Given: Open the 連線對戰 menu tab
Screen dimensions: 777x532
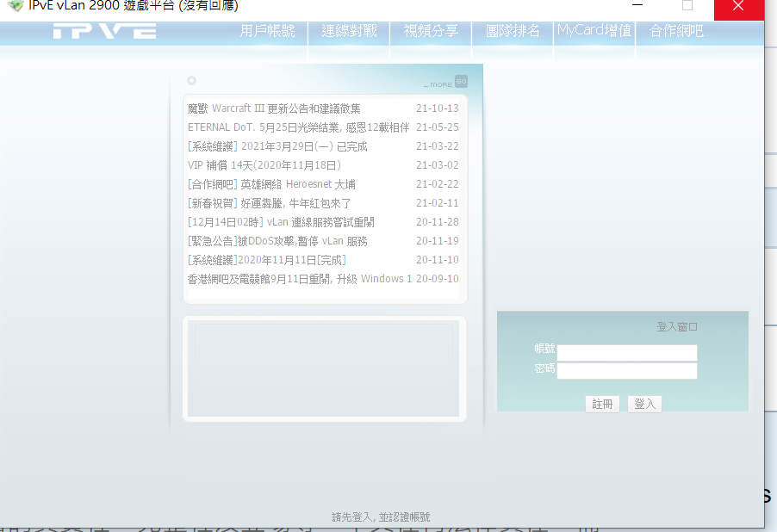Looking at the screenshot, I should [x=350, y=31].
